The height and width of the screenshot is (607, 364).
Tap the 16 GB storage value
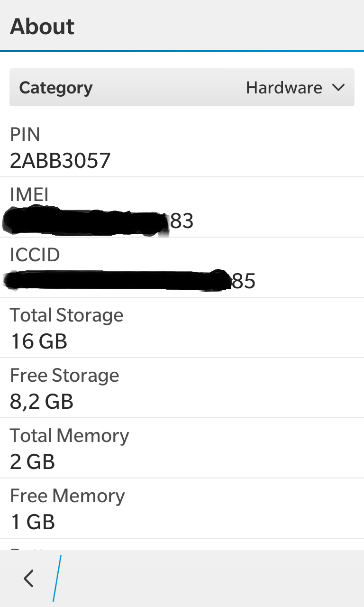[x=39, y=341]
